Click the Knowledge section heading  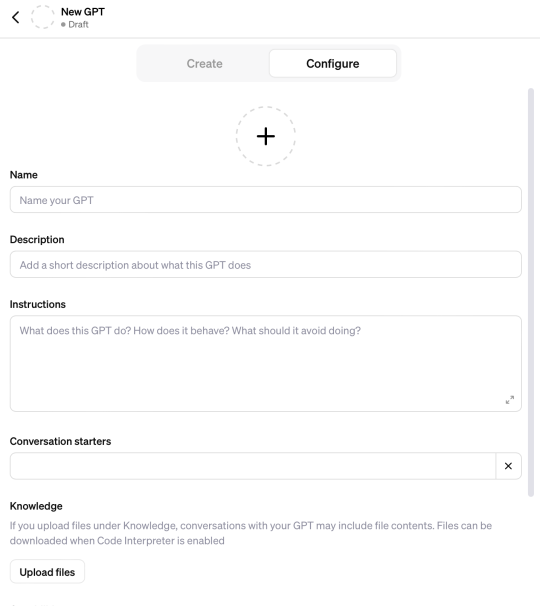point(36,506)
